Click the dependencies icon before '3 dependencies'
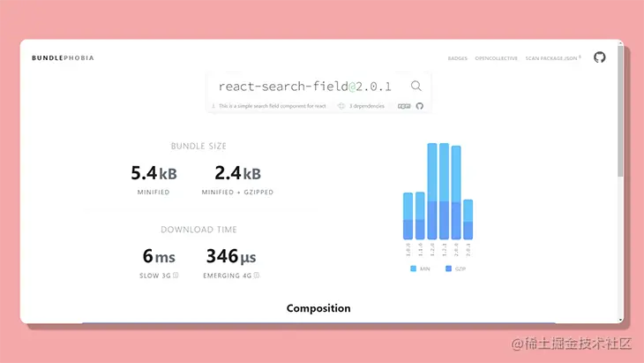644x363 pixels. [x=341, y=106]
